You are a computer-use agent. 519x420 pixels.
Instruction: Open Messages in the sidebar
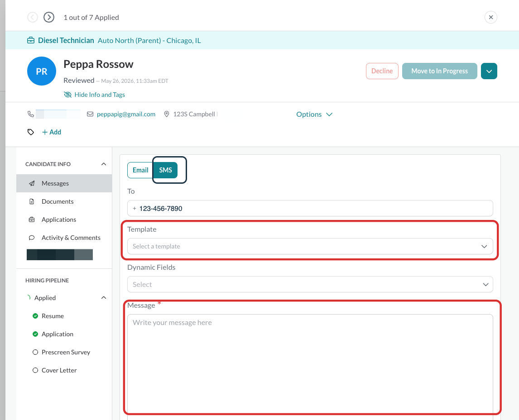click(x=64, y=183)
